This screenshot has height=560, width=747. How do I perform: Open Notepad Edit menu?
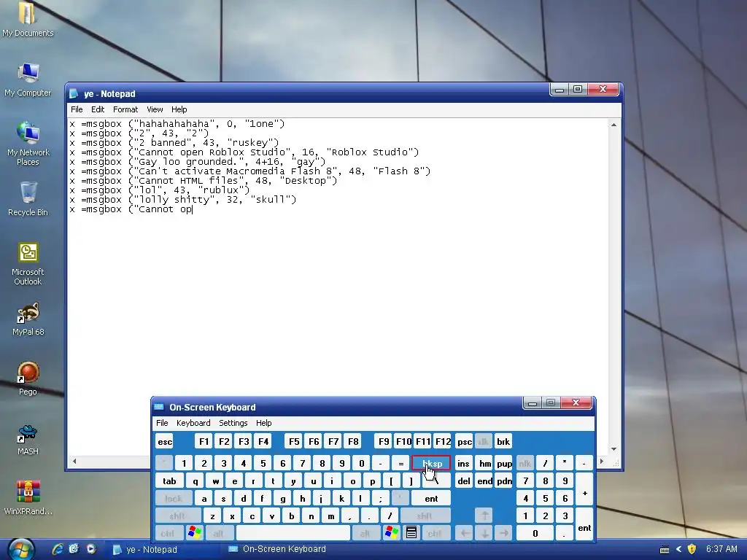pos(98,109)
